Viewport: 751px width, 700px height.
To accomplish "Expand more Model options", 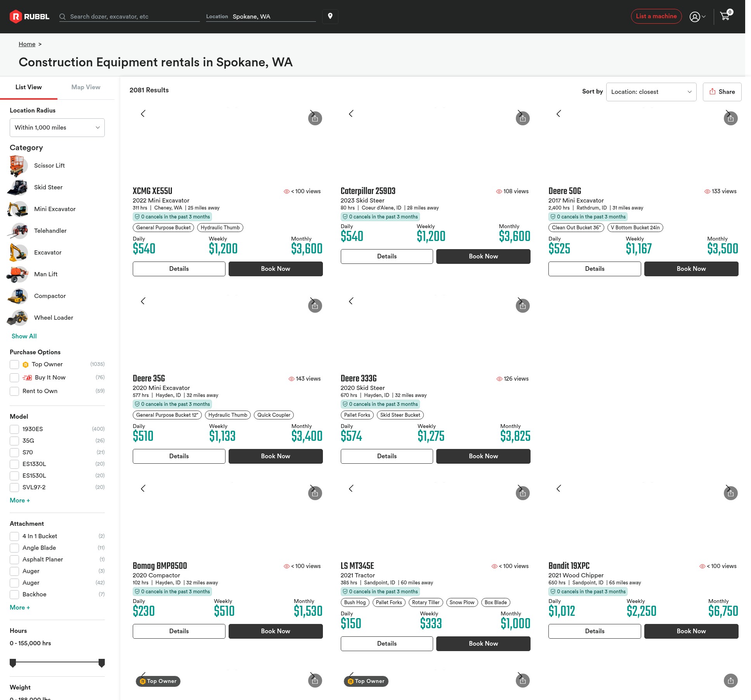I will coord(20,501).
